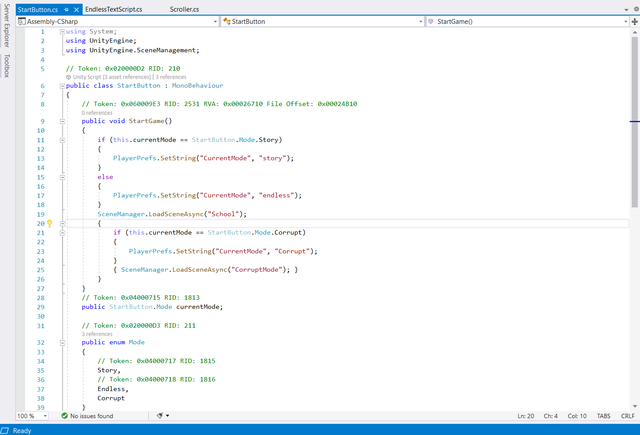This screenshot has height=435, width=640.
Task: Collapse the Story if block on line 11
Action: (x=62, y=140)
